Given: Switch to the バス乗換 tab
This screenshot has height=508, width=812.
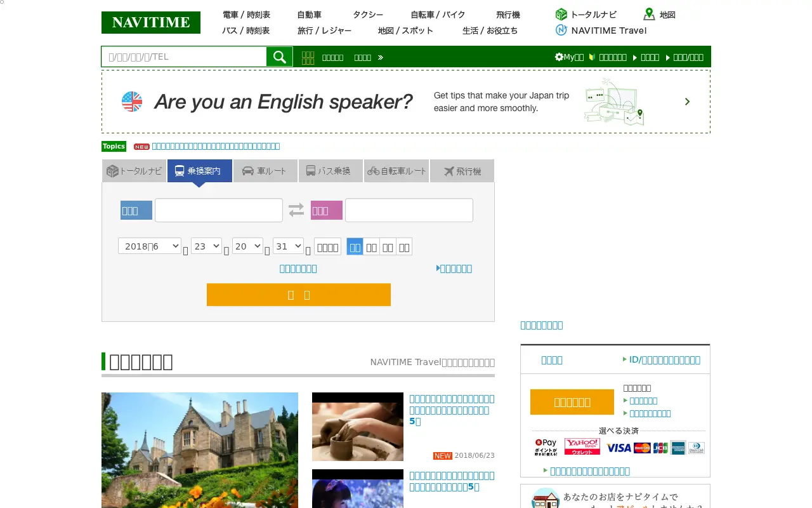Looking at the screenshot, I should point(331,171).
